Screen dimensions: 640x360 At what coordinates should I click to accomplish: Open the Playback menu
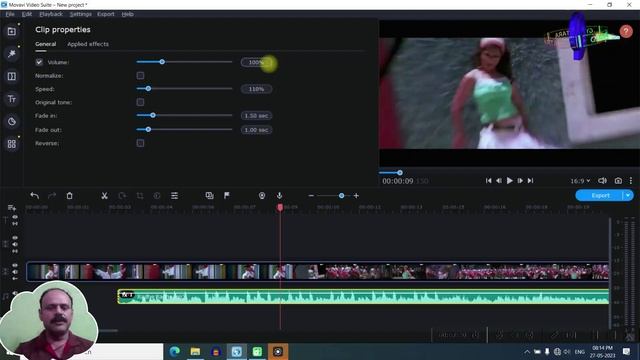(x=51, y=14)
